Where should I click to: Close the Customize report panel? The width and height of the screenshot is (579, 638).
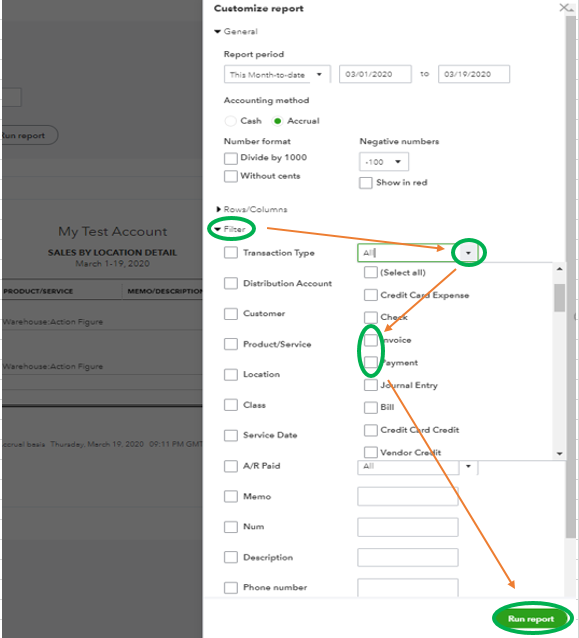(x=565, y=8)
